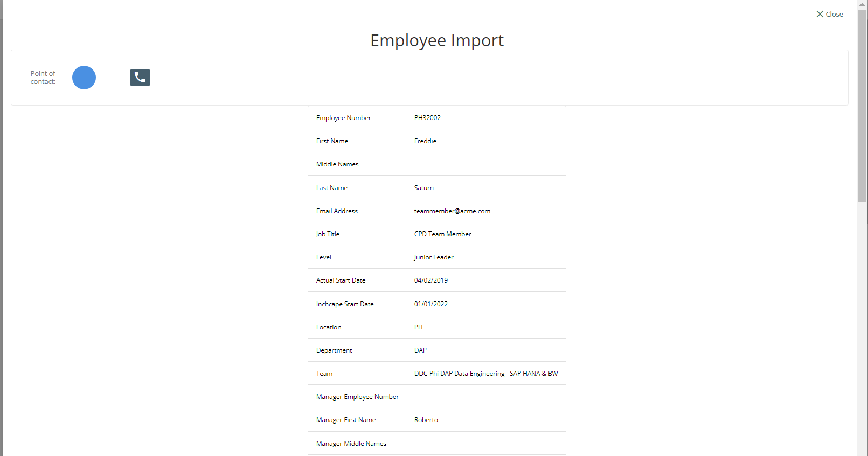Click the vertical scrollbar thumb
The height and width of the screenshot is (456, 868).
[x=862, y=105]
